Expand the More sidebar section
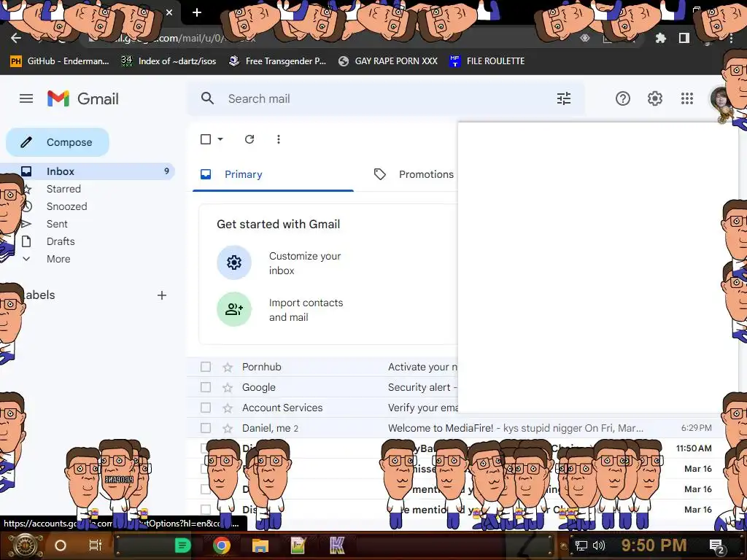The image size is (747, 560). tap(58, 259)
